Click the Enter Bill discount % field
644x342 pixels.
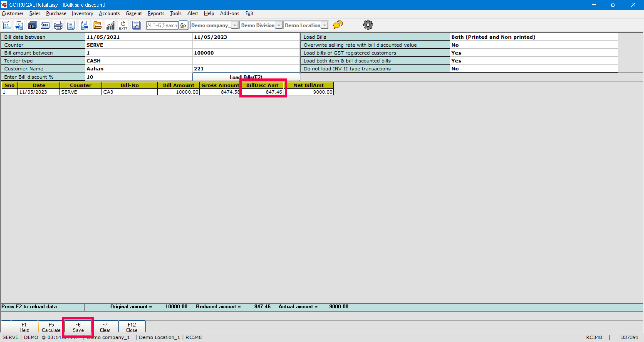pos(139,77)
